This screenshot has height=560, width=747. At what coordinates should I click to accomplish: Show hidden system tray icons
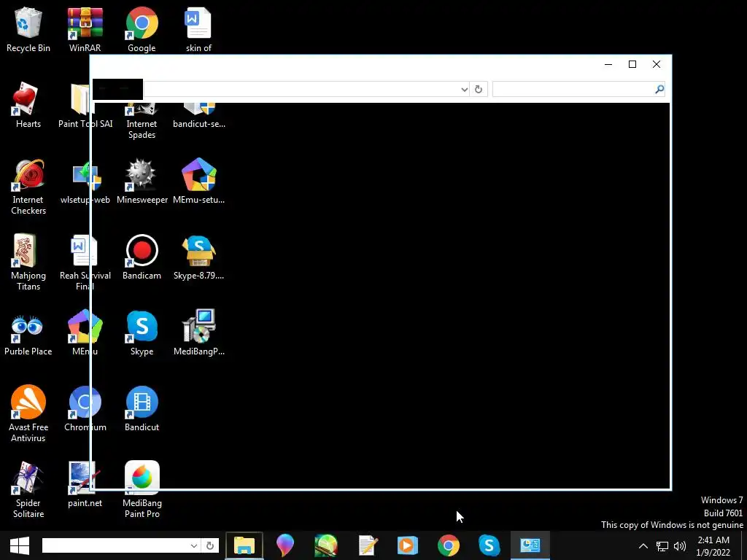click(x=643, y=545)
